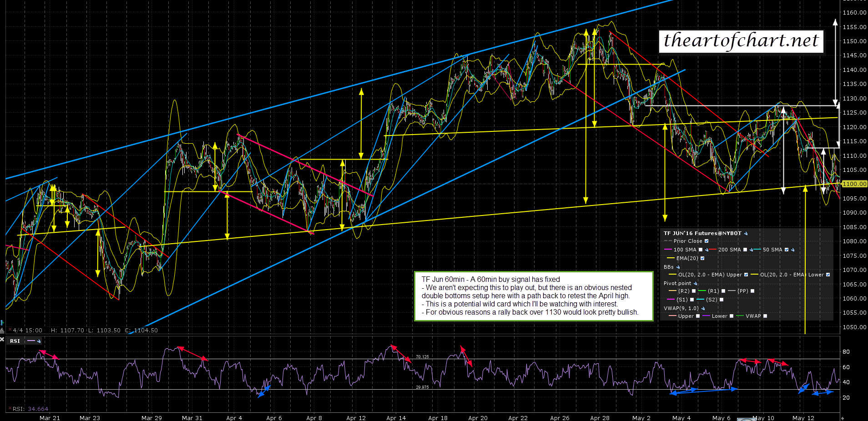Close the RSI sub-panel with X
Screen dimensions: 868x421
2,340
